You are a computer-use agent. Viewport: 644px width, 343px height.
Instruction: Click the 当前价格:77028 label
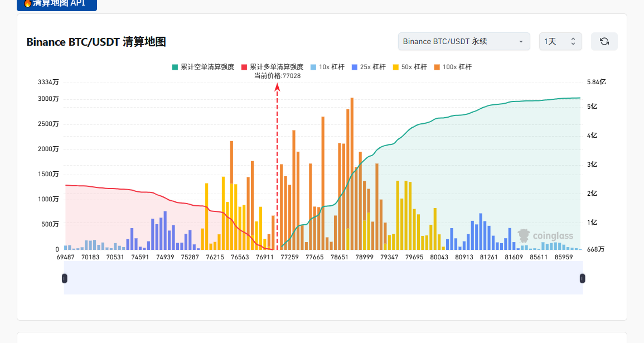[x=277, y=76]
